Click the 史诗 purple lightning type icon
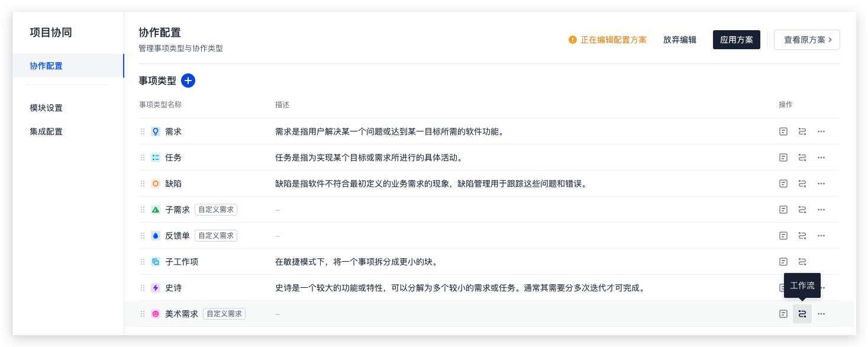868x347 pixels. 156,288
